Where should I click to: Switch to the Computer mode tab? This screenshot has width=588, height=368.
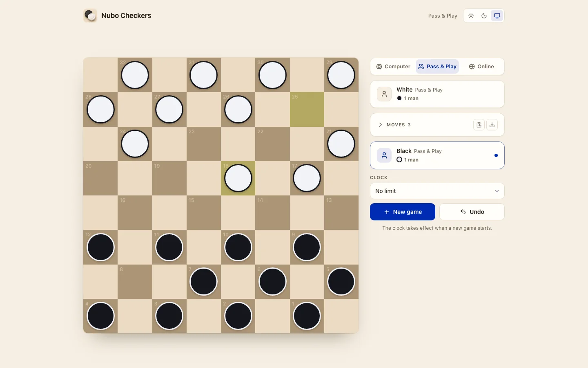[393, 67]
